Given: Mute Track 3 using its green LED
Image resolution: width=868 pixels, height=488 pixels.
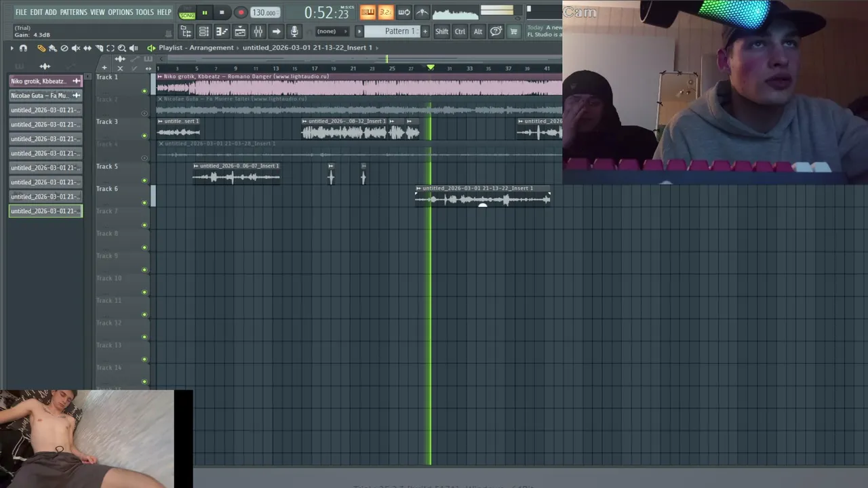Looking at the screenshot, I should 144,136.
